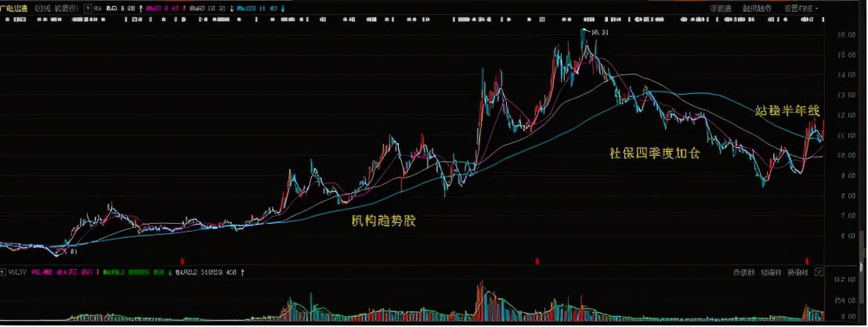The width and height of the screenshot is (868, 327).
Task: Click the first text button in the volume panel header
Action: [743, 272]
